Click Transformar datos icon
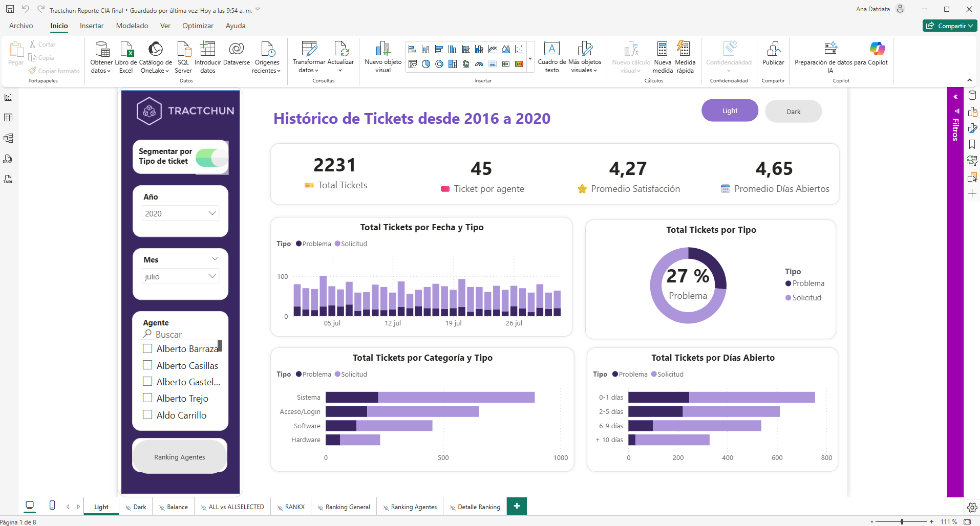980x526 pixels. 309,49
